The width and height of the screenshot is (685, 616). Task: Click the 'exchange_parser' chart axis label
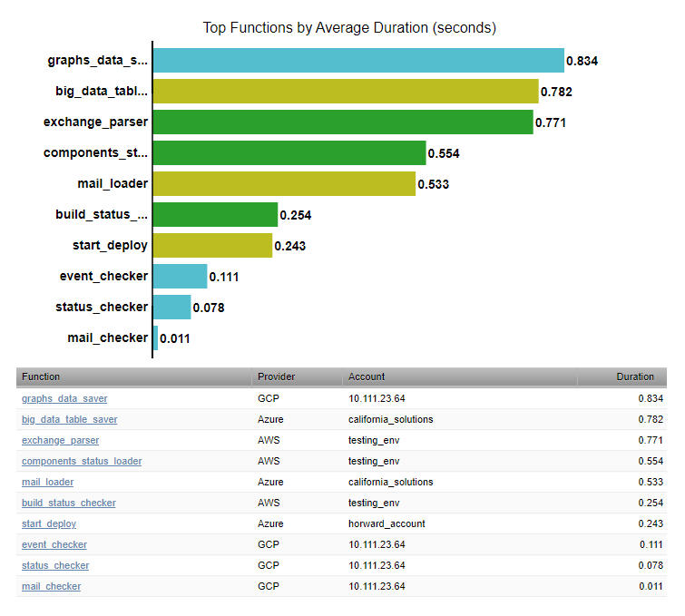(x=95, y=122)
